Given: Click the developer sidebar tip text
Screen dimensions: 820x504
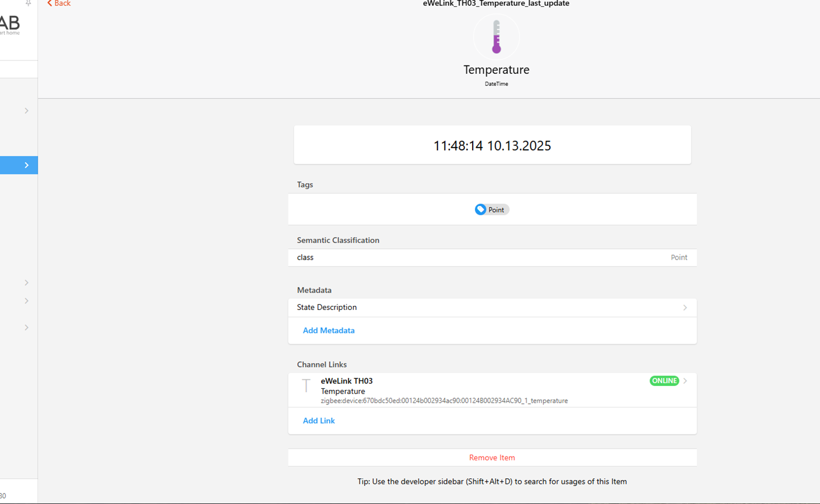Looking at the screenshot, I should click(492, 482).
